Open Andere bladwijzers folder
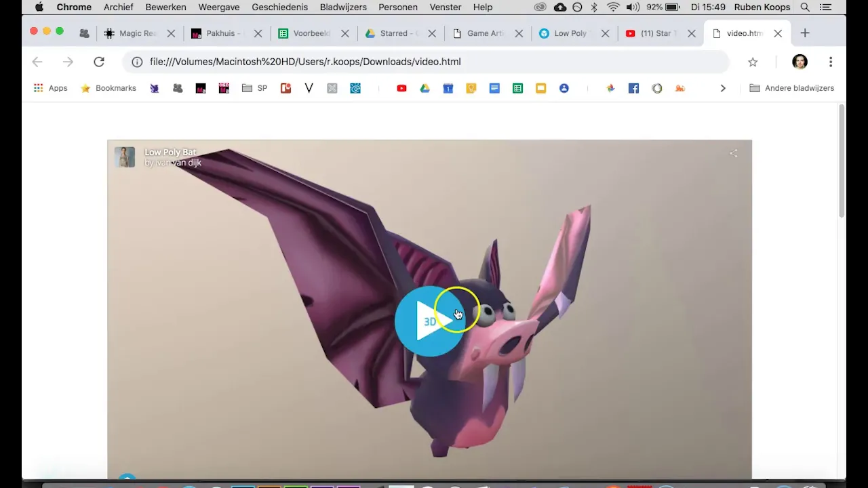This screenshot has width=868, height=488. 791,88
